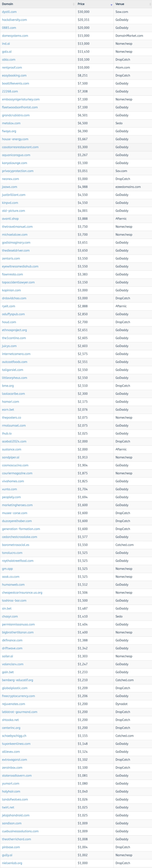Select the sandpiper.ai link
This screenshot has width=152, height=868.
[x=10, y=457]
